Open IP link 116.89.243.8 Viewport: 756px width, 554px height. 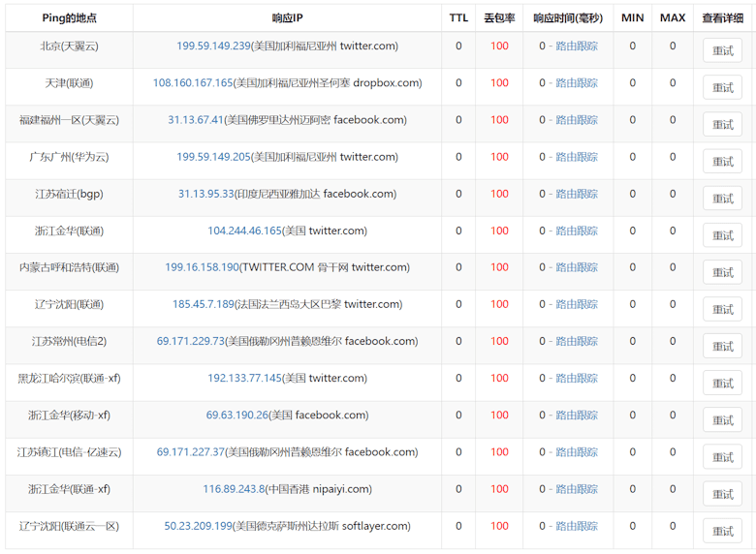click(x=234, y=489)
